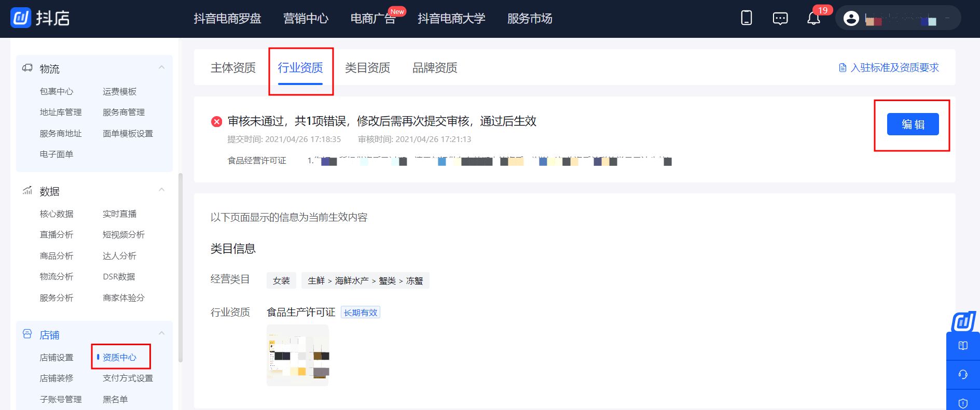
Task: Open 黑名单 in the sidebar
Action: (x=115, y=399)
